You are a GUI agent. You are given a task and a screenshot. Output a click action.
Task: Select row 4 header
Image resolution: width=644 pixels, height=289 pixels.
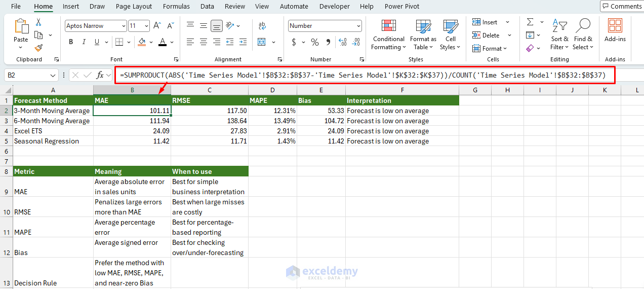click(x=6, y=131)
